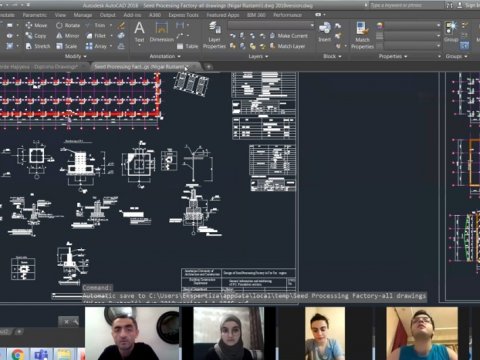Viewport: 480px width, 360px height.
Task: Open the Manage ribbon tab
Action: tap(83, 15)
